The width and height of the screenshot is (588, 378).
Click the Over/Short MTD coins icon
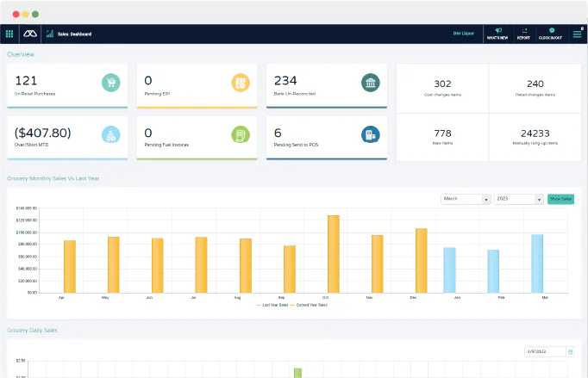111,134
